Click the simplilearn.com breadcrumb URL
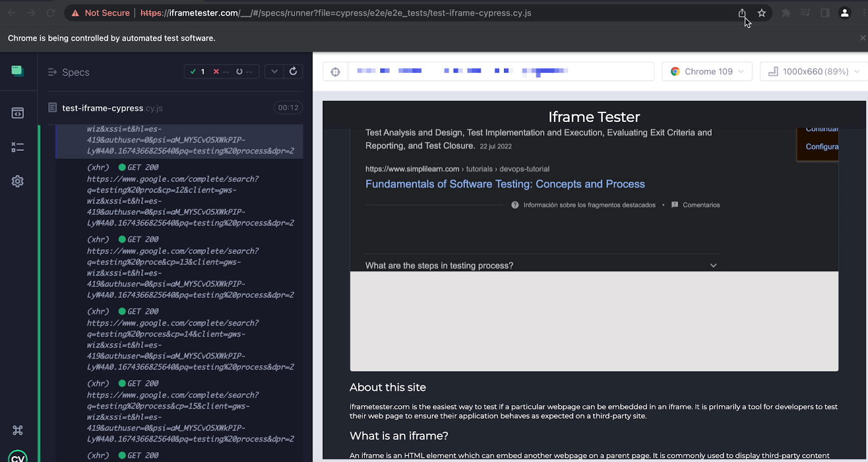Screen dimensions: 868x462 [457, 169]
